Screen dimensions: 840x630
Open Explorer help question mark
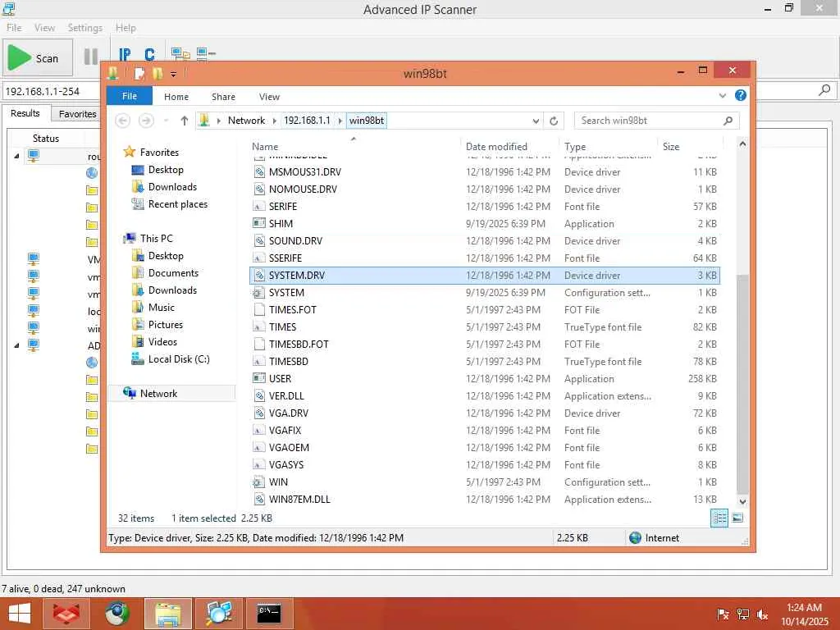[x=741, y=95]
